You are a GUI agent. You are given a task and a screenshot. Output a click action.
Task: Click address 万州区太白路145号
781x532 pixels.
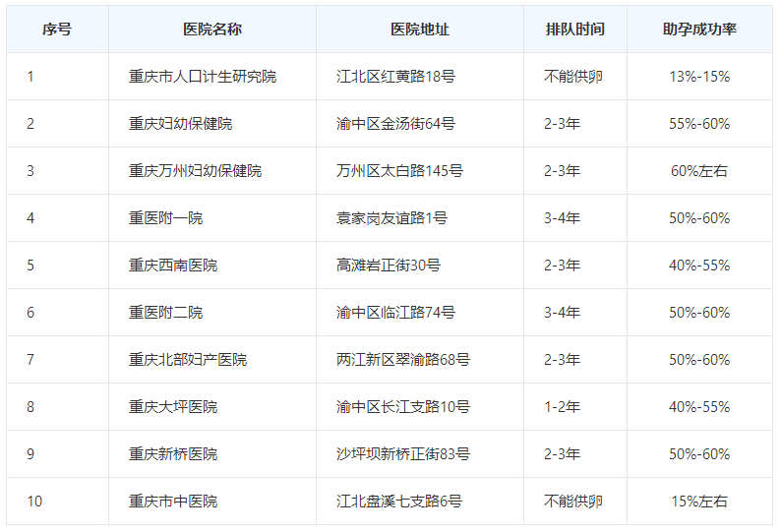tap(399, 171)
